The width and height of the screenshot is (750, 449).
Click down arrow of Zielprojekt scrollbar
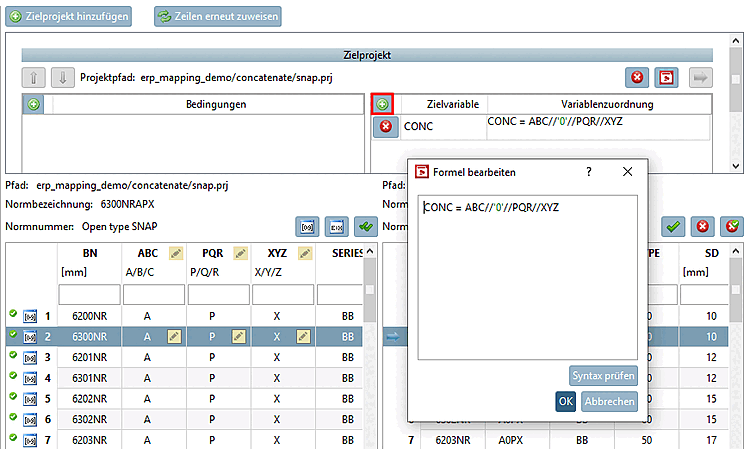coord(736,166)
